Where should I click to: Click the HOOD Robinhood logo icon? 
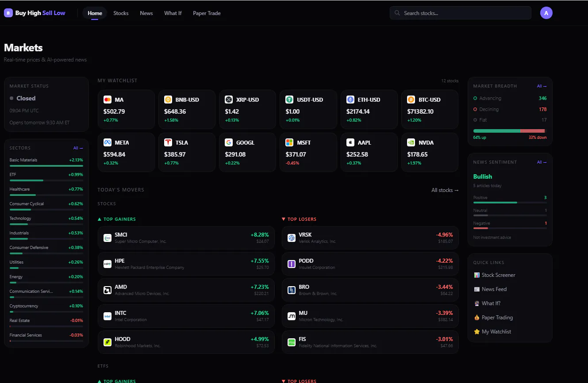(x=108, y=342)
